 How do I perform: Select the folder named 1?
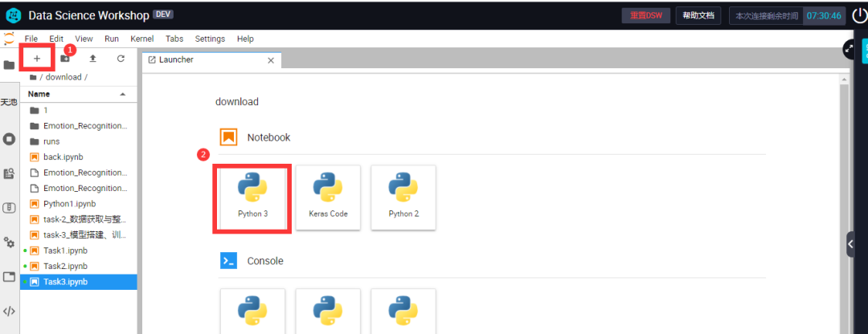[78, 110]
